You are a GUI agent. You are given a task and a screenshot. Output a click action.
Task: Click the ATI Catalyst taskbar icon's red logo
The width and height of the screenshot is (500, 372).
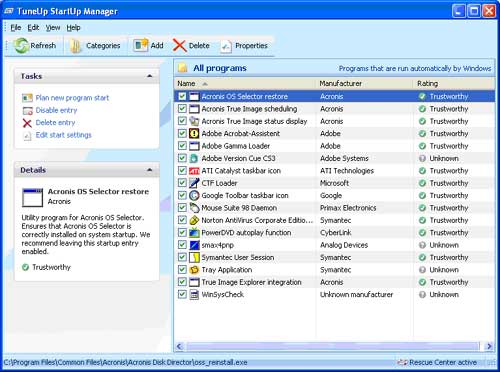pyautogui.click(x=194, y=171)
